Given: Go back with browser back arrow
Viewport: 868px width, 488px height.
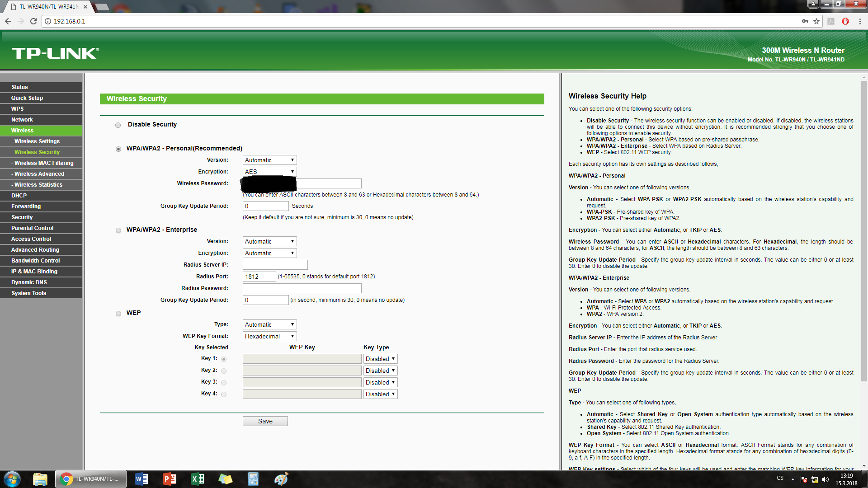Looking at the screenshot, I should coord(8,21).
